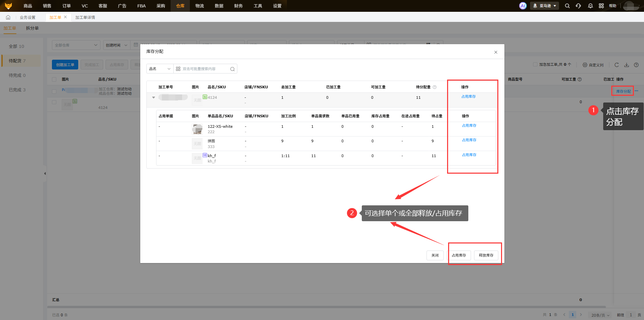Image resolution: width=644 pixels, height=320 pixels.
Task: Toggle the 加急加工单 checkbox
Action: (535, 64)
